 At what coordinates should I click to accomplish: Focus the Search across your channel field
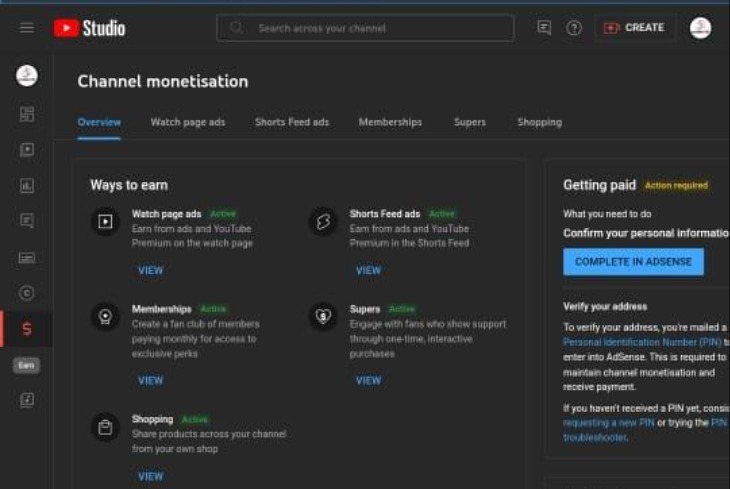[x=365, y=28]
